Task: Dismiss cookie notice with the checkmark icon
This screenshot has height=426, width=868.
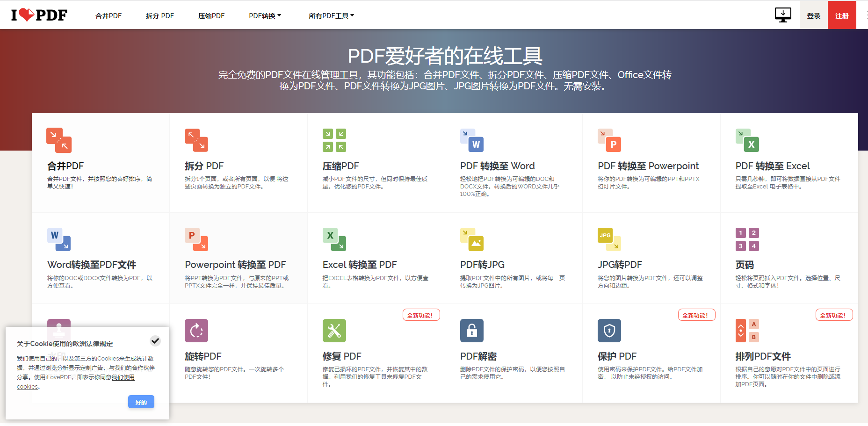Action: pos(155,340)
